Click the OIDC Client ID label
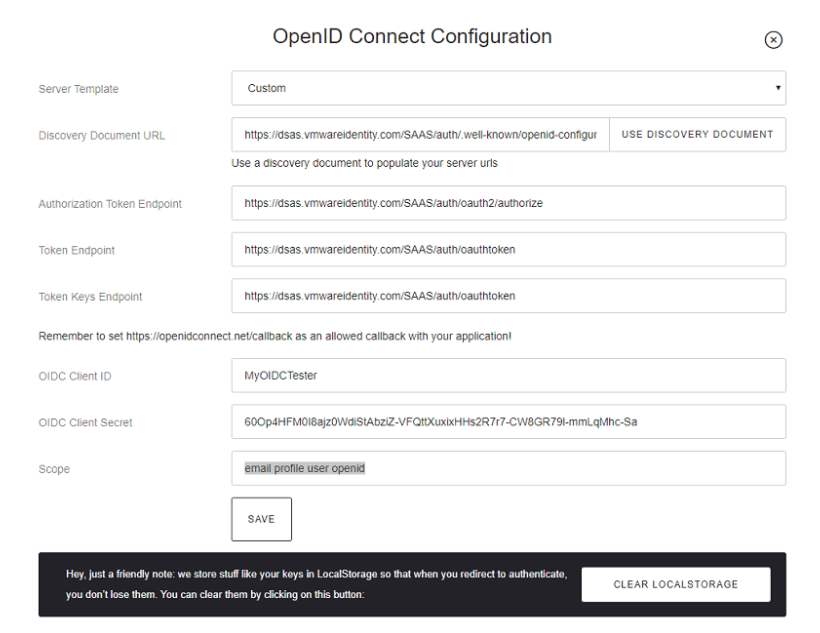Image resolution: width=820 pixels, height=633 pixels. click(x=76, y=377)
